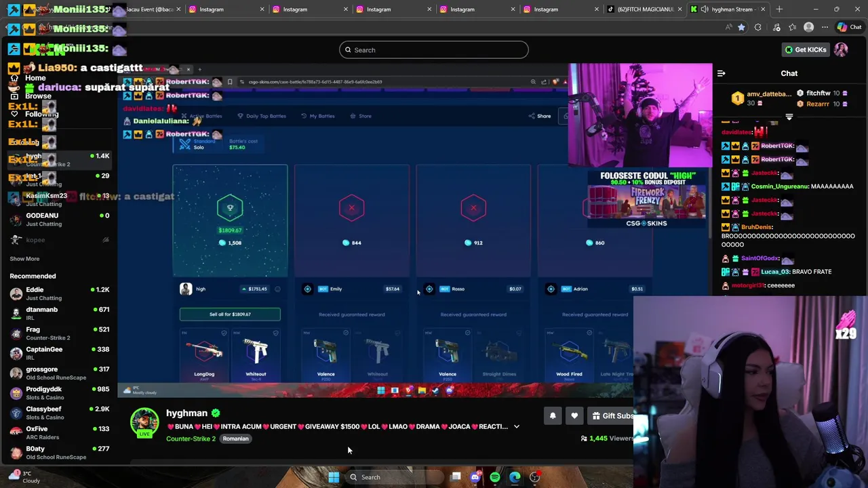Click fitchftw on the chat leaderboard
Image resolution: width=868 pixels, height=488 pixels.
(818, 94)
